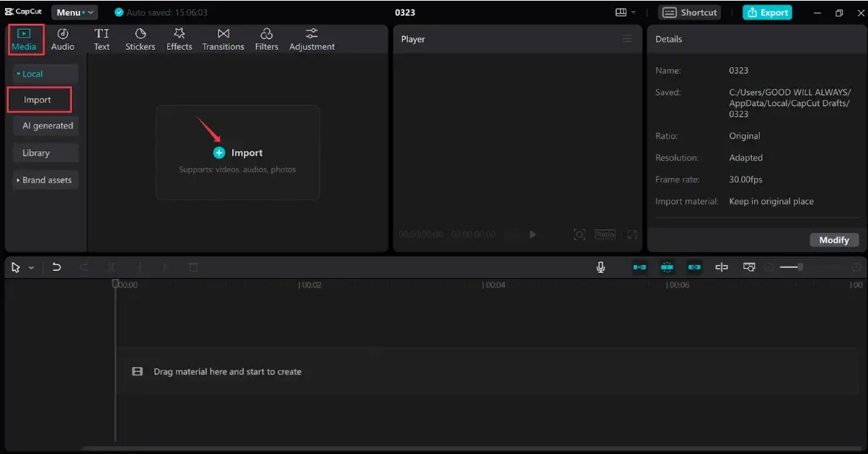Collapse the Local section
Image resolution: width=868 pixels, height=454 pixels.
[45, 74]
